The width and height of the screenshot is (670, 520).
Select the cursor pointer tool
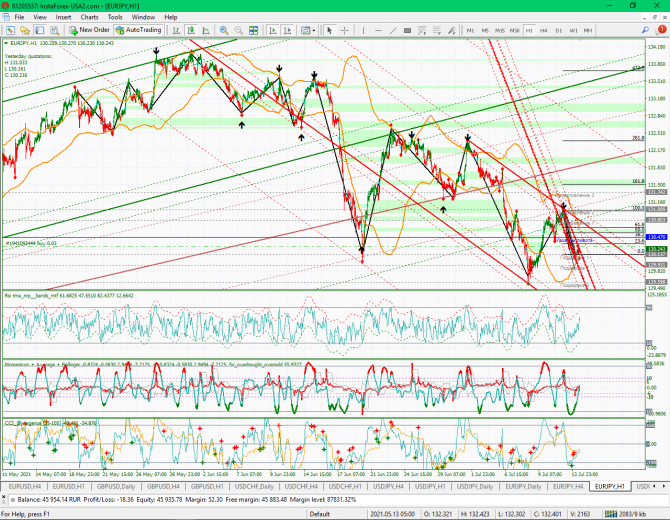pyautogui.click(x=329, y=30)
